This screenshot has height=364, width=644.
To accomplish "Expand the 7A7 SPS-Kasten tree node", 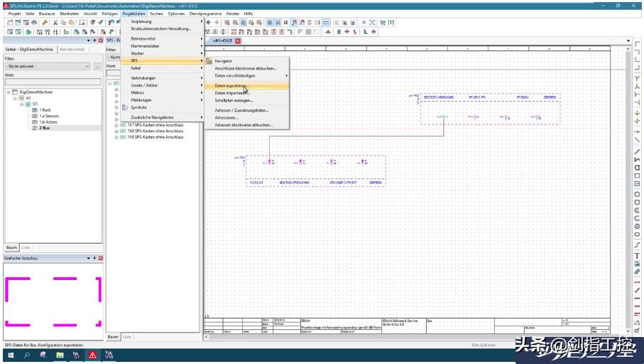I will (116, 125).
